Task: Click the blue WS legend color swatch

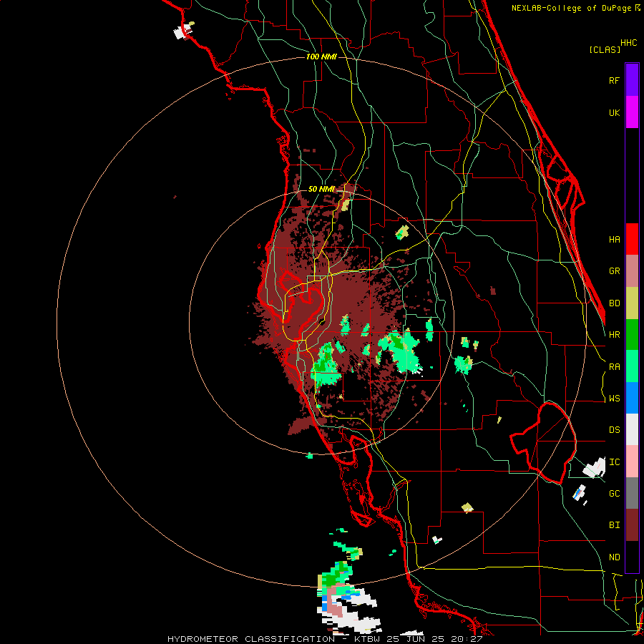Action: [x=632, y=398]
